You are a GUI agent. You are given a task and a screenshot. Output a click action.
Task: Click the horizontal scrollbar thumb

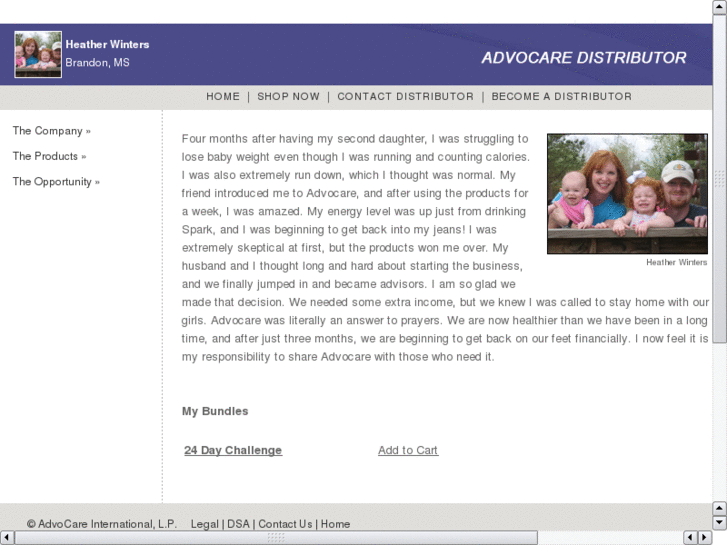276,538
